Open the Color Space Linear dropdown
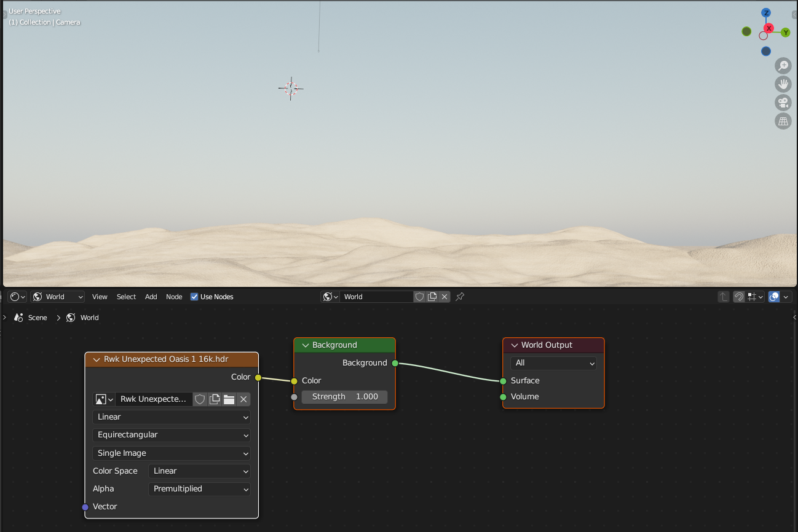Viewport: 798px width, 532px height. 199,471
